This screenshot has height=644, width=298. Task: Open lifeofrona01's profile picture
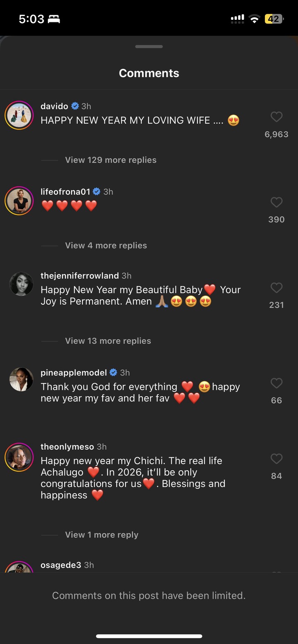(19, 201)
